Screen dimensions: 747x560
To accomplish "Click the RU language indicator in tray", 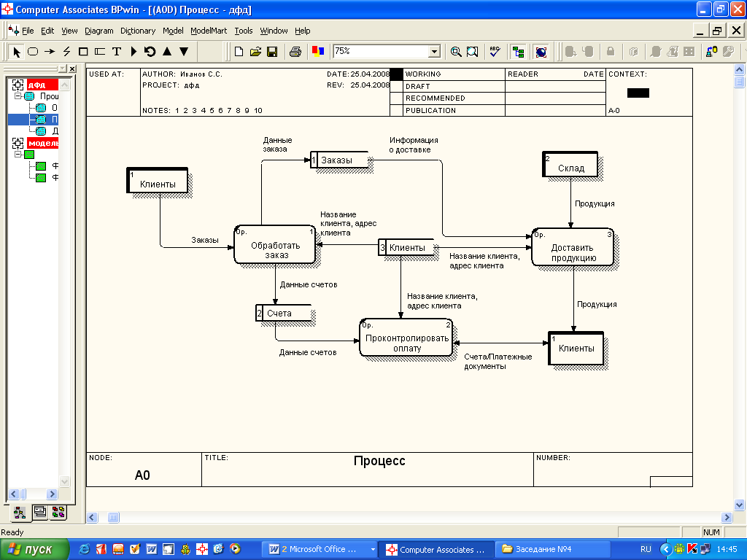I will [x=646, y=550].
